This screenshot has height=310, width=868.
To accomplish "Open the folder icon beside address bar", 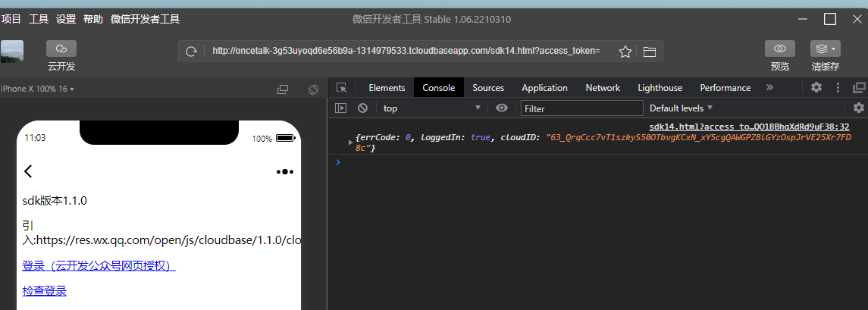I will (x=650, y=52).
